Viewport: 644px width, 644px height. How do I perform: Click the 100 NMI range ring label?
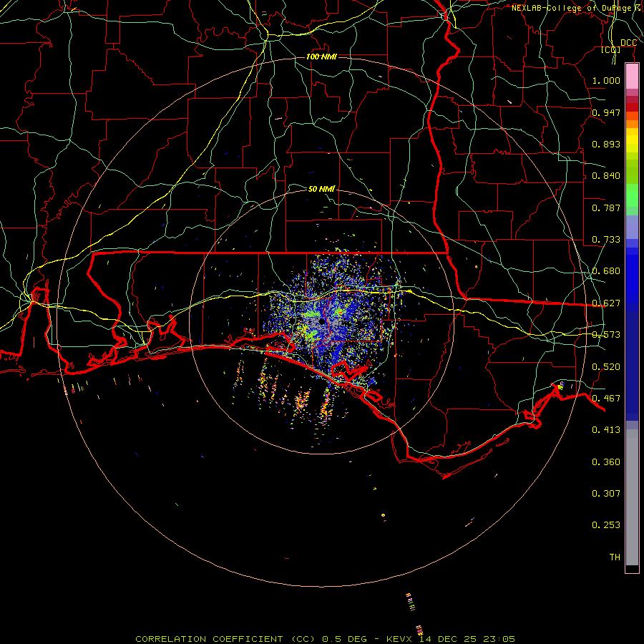point(321,57)
